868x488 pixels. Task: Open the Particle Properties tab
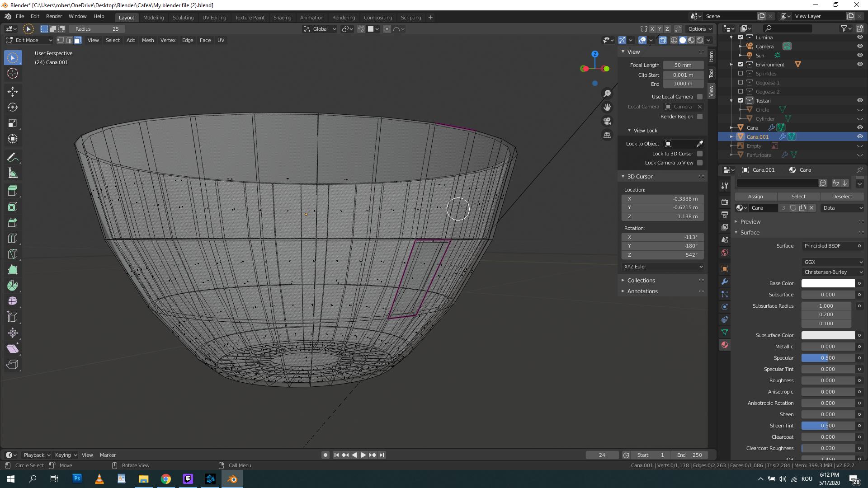(x=725, y=294)
